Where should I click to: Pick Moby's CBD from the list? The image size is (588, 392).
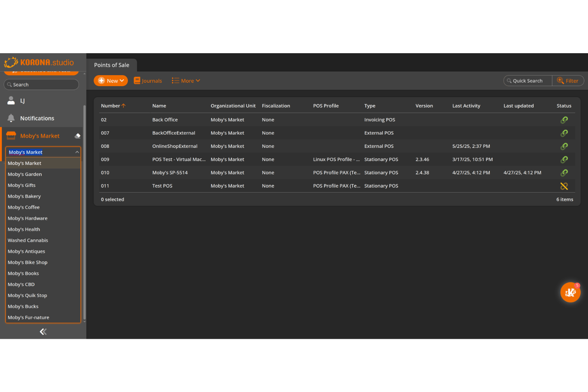coord(43,284)
